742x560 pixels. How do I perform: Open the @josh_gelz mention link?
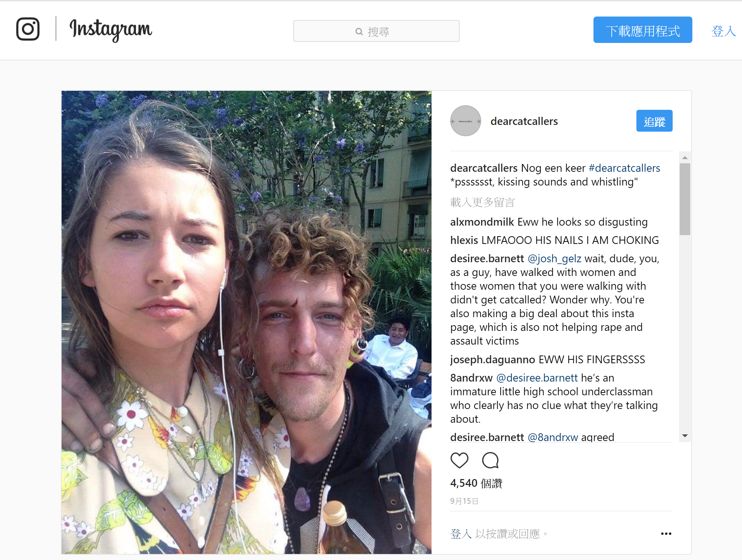tap(554, 258)
